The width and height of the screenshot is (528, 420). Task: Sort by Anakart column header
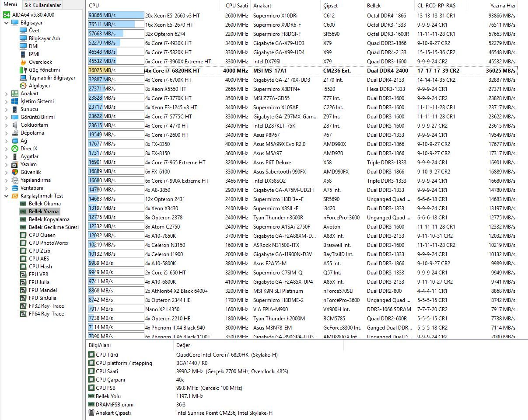pyautogui.click(x=286, y=6)
